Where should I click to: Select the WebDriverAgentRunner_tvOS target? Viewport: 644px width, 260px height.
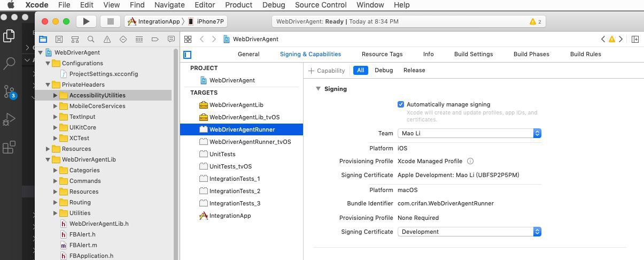[250, 142]
